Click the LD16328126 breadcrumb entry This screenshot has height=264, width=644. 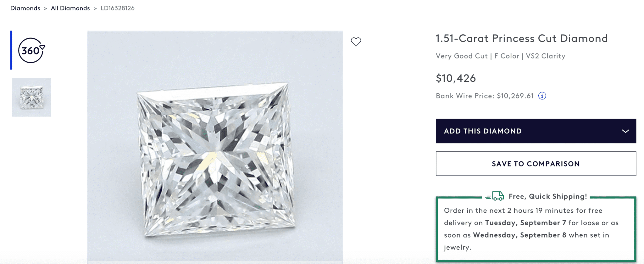pos(117,8)
